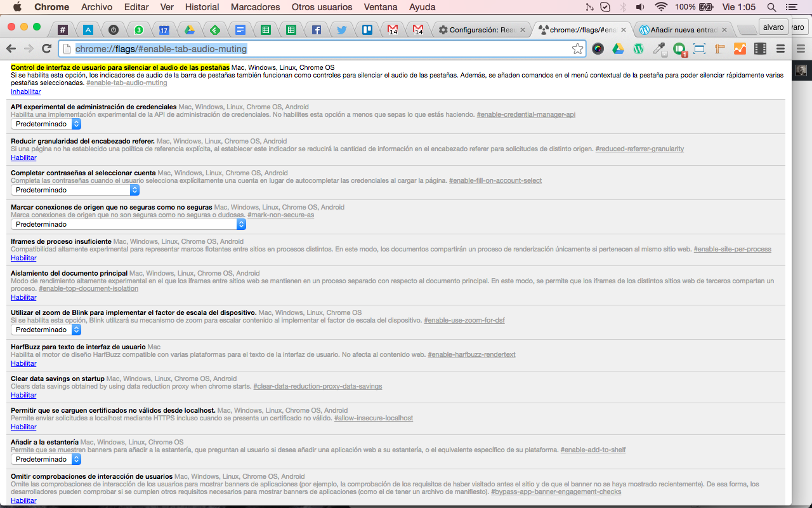Switch to the pinned Twitter tab
The width and height of the screenshot is (812, 508).
tap(341, 30)
